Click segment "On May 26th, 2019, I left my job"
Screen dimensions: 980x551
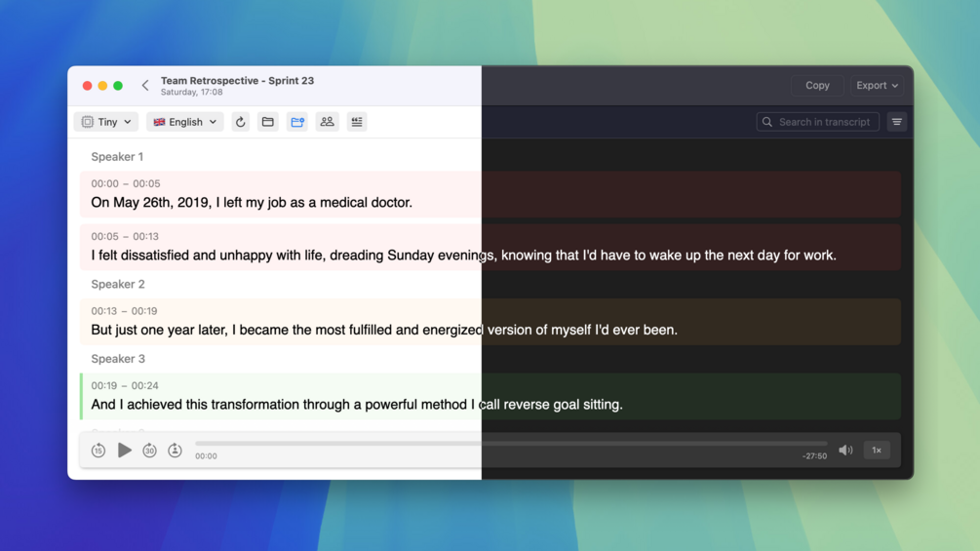tap(490, 194)
